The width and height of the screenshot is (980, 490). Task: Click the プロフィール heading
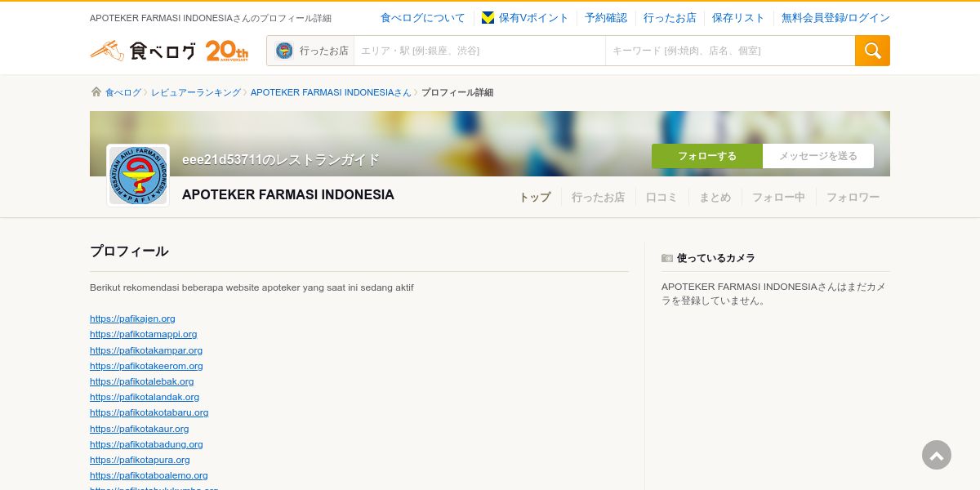129,251
